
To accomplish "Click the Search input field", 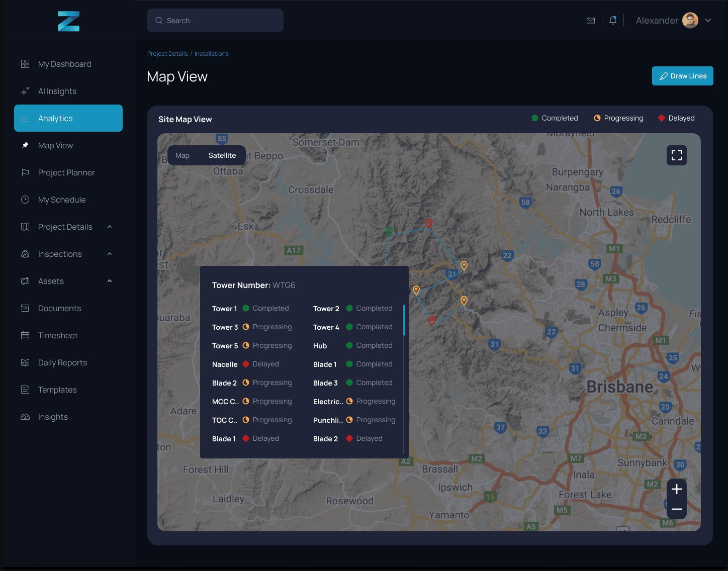I will [x=215, y=21].
